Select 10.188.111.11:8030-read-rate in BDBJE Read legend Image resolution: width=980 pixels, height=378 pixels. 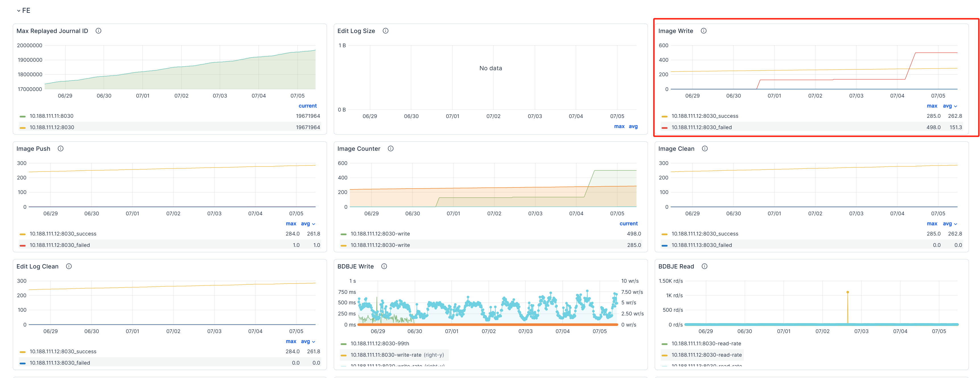[706, 343]
